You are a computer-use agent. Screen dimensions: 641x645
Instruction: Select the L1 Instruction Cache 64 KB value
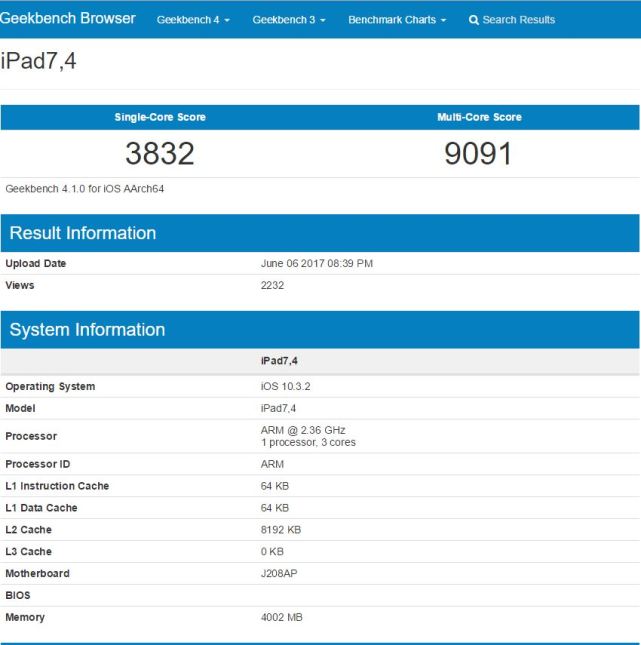point(275,486)
